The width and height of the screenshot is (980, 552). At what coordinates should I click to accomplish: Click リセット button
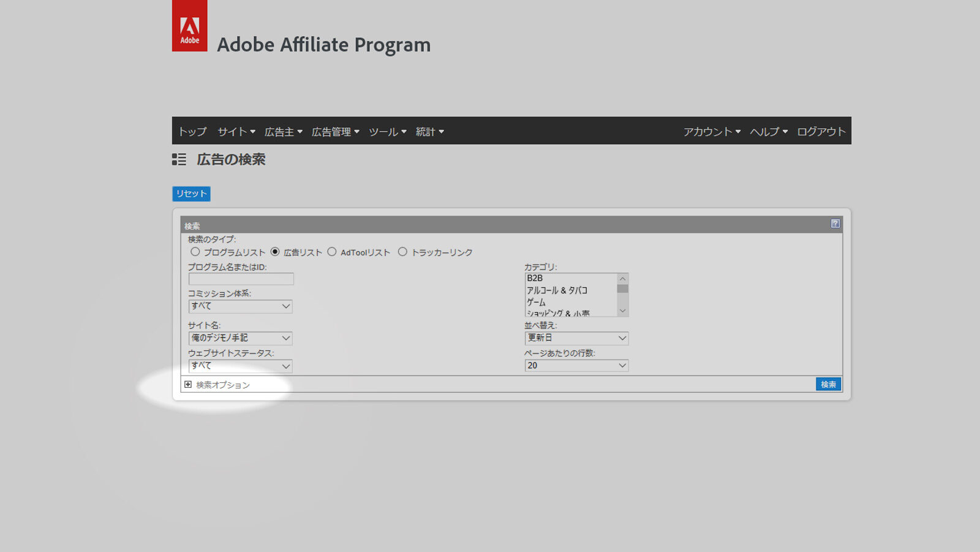coord(191,194)
